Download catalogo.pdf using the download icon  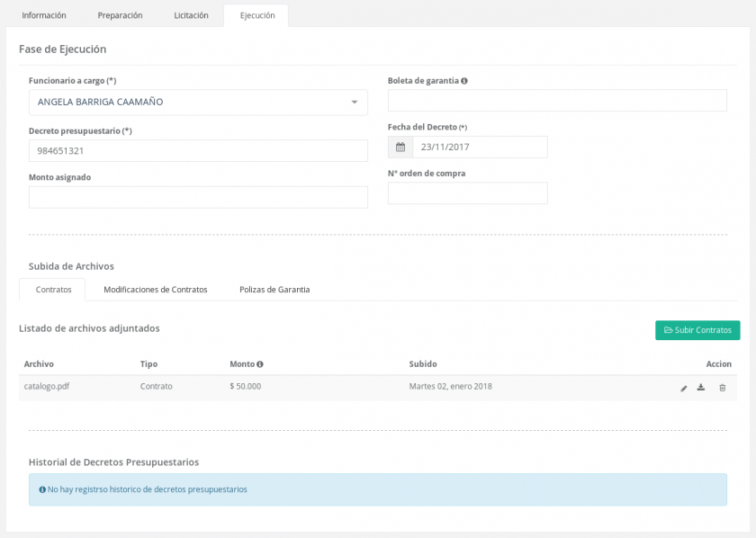point(701,387)
